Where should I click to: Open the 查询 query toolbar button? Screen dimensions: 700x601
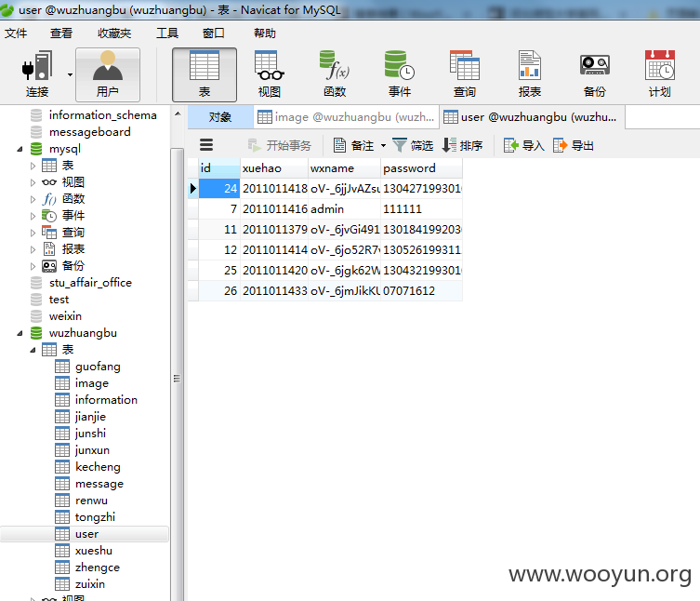click(465, 74)
